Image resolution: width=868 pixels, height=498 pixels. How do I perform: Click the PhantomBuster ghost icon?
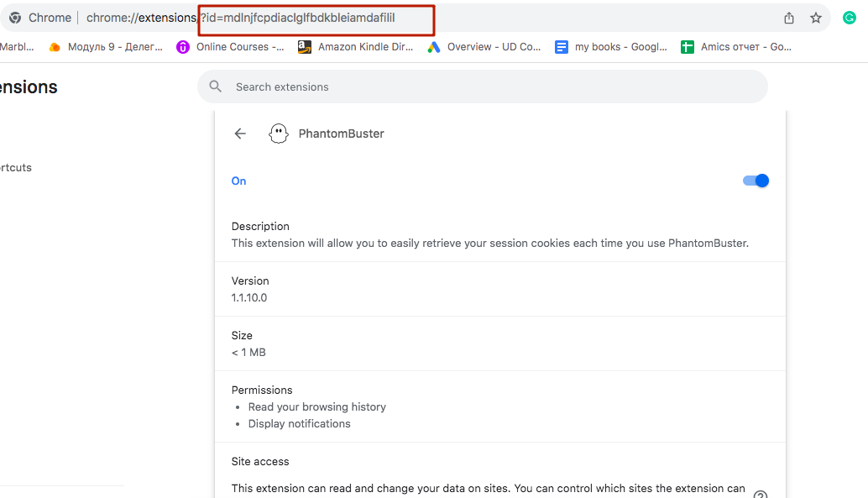point(279,134)
